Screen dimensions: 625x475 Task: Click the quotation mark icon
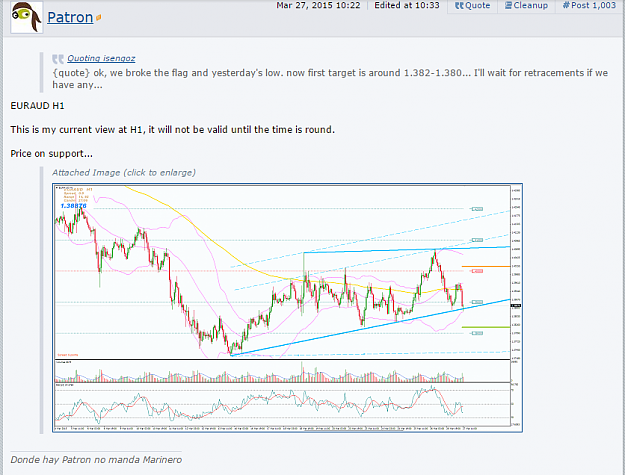point(58,59)
